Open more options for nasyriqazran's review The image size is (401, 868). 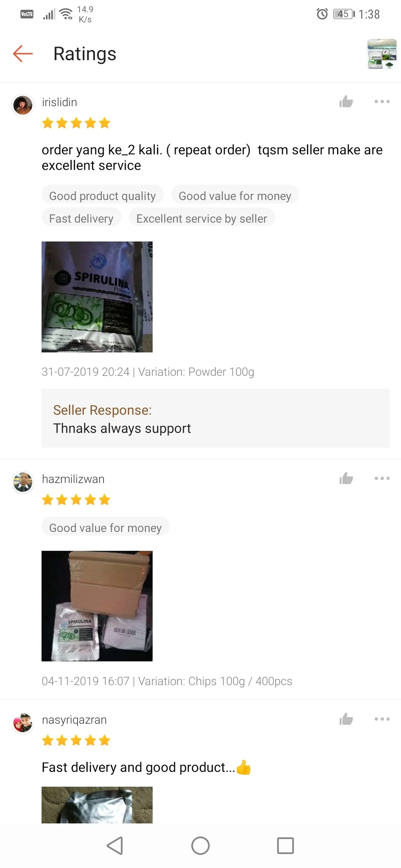pos(382,719)
